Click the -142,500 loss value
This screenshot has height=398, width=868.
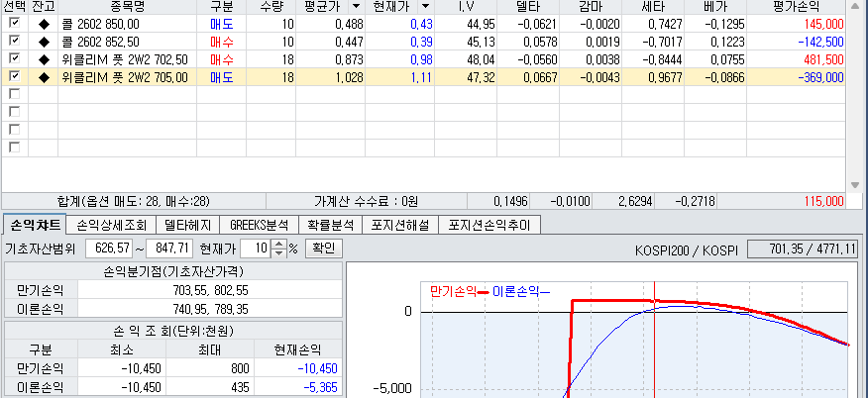click(x=821, y=42)
